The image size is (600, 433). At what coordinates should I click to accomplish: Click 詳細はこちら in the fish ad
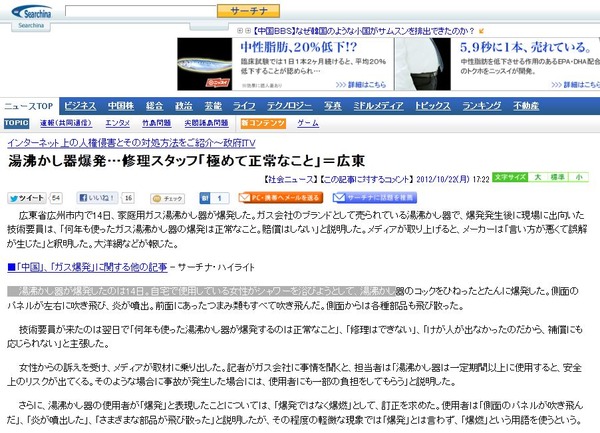[361, 85]
